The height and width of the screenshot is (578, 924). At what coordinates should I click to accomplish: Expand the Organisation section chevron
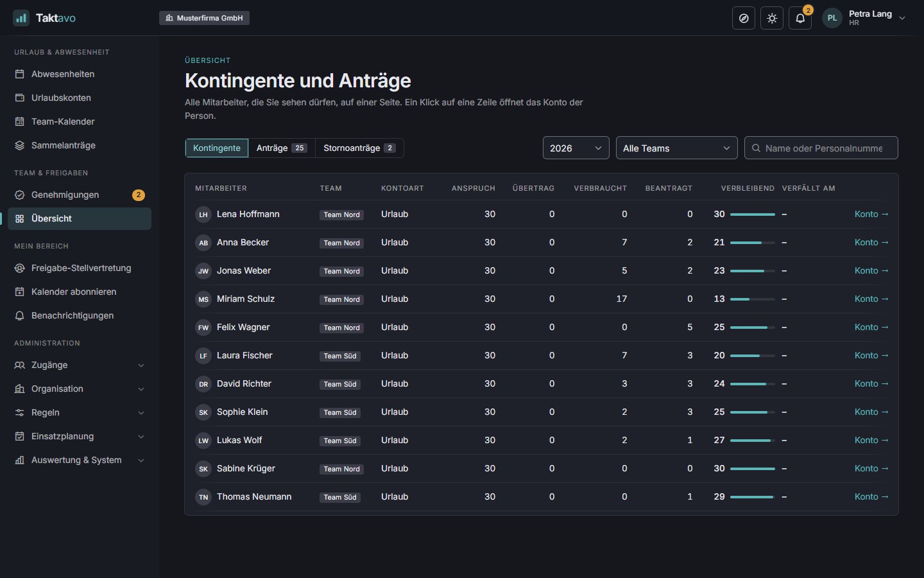141,389
